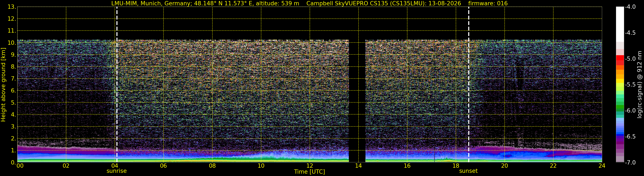Click the 'Campbell SkyVUEPRO CS135' title text
The width and height of the screenshot is (644, 176).
tap(347, 3)
